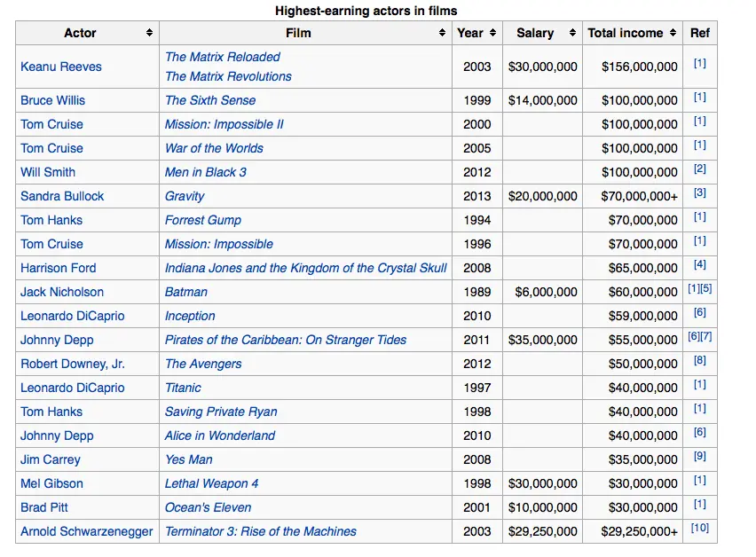This screenshot has height=557, width=756.
Task: Open the Keanu Reeves link
Action: 61,67
